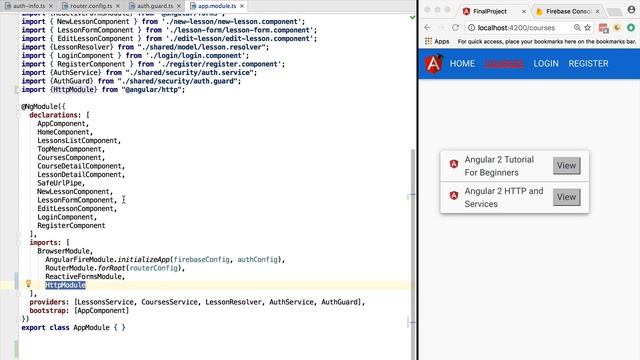View site information icon in address bar
Screen dimensions: 640x360
point(471,28)
